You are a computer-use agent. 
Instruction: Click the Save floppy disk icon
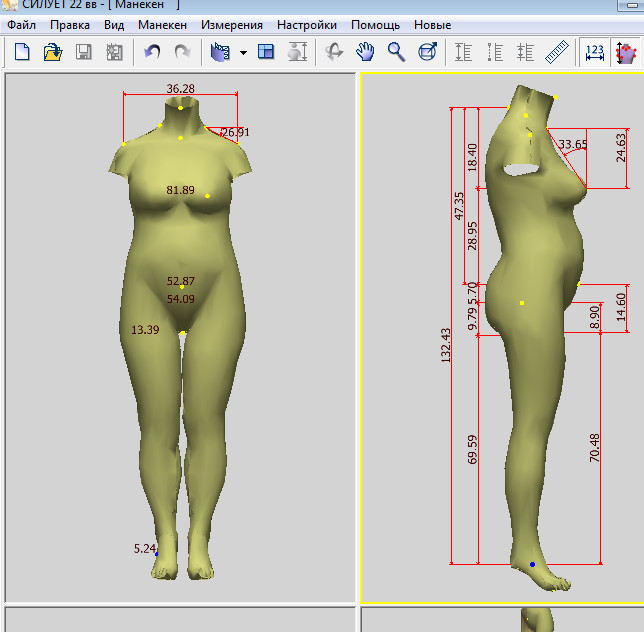(x=84, y=52)
